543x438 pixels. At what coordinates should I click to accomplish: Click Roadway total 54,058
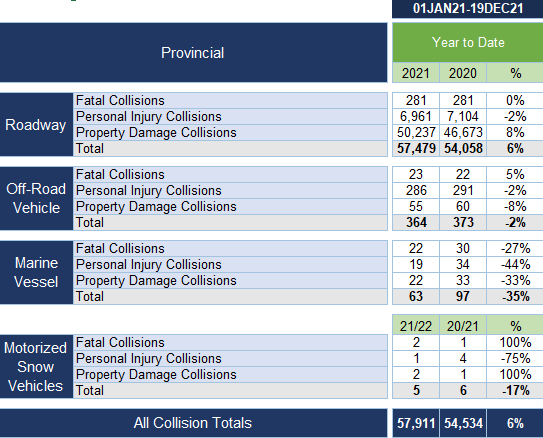(x=463, y=149)
